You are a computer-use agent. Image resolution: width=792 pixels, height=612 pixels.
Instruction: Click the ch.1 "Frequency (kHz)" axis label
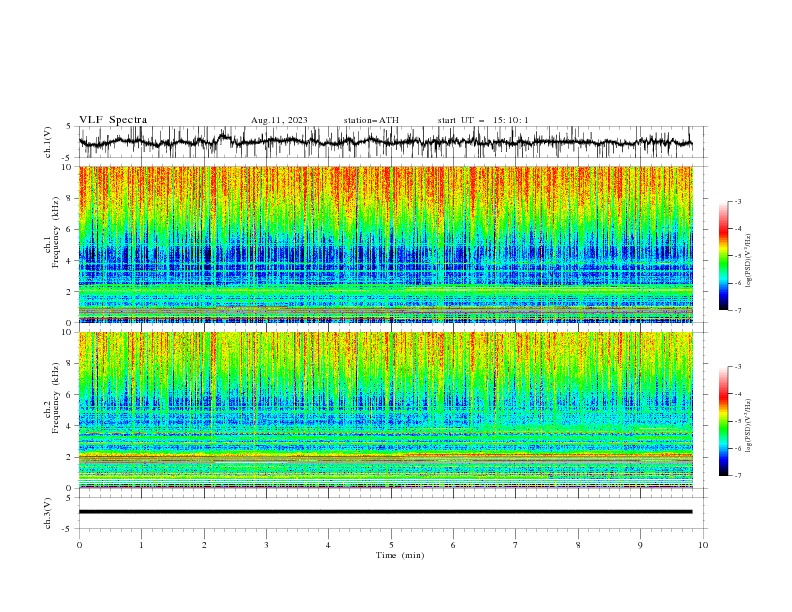pyautogui.click(x=56, y=233)
